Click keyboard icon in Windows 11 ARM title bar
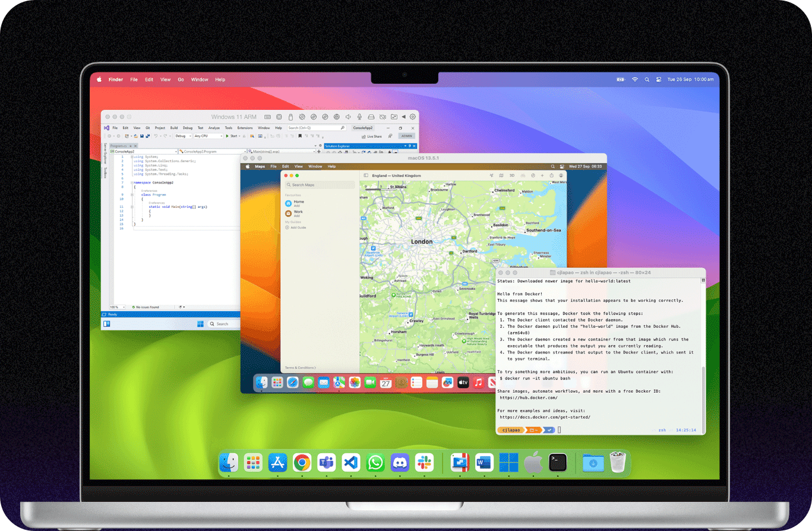Screen dimensions: 812x531 pos(267,117)
